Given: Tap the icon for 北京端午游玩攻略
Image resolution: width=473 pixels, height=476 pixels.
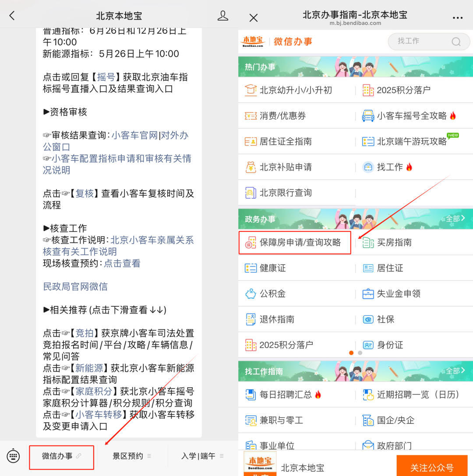Looking at the screenshot, I should point(368,141).
